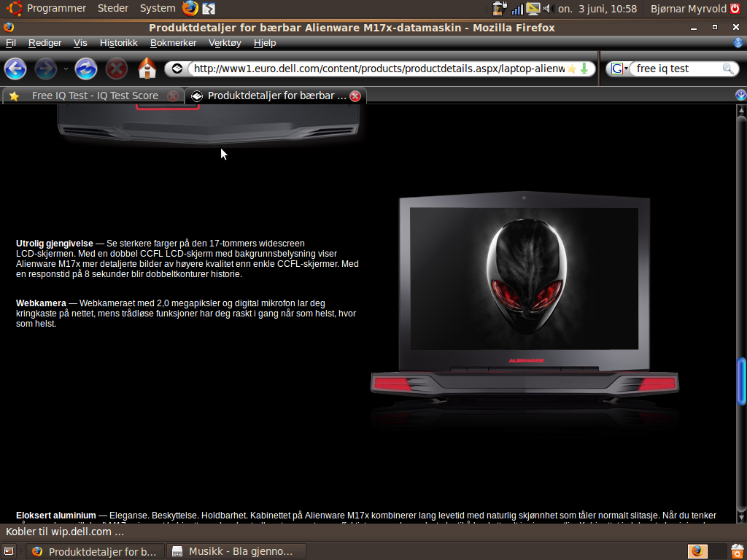The width and height of the screenshot is (747, 560).
Task: Click the search box containing 'free iq test'
Action: (678, 69)
